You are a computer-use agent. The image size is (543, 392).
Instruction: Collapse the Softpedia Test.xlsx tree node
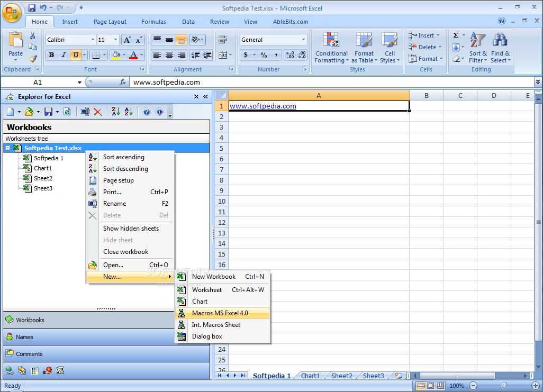click(x=7, y=148)
